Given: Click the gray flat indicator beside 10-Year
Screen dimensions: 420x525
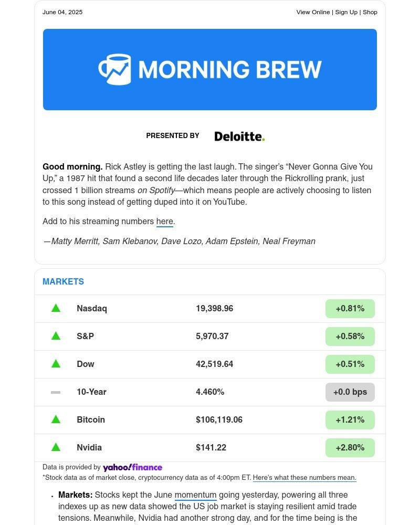Looking at the screenshot, I should (x=56, y=392).
